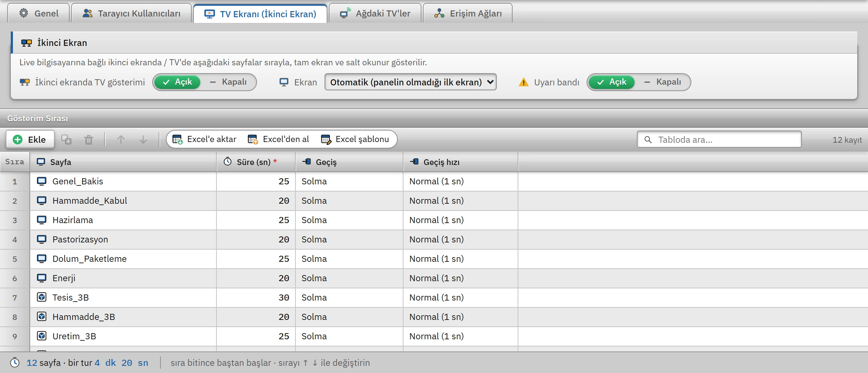Select the Dolum_Paketleme page name
The height and width of the screenshot is (373, 868).
click(x=89, y=259)
